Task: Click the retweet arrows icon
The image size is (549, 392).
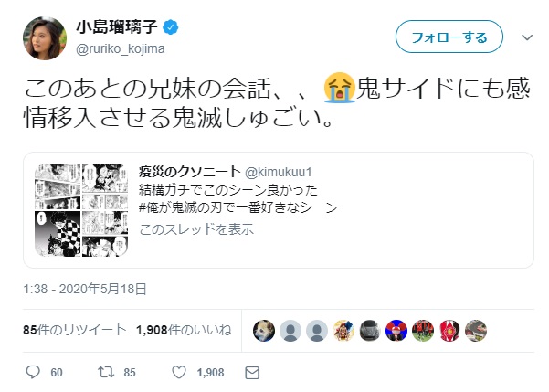Action: coord(106,373)
